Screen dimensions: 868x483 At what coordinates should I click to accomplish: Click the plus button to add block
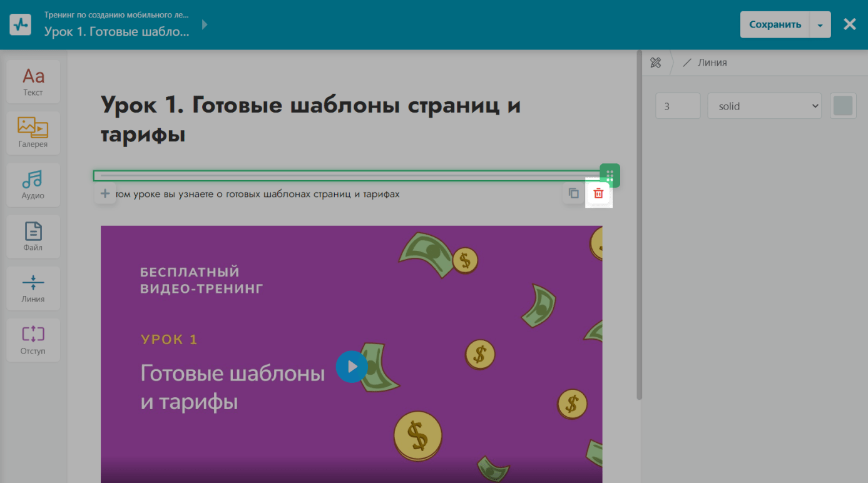point(105,194)
